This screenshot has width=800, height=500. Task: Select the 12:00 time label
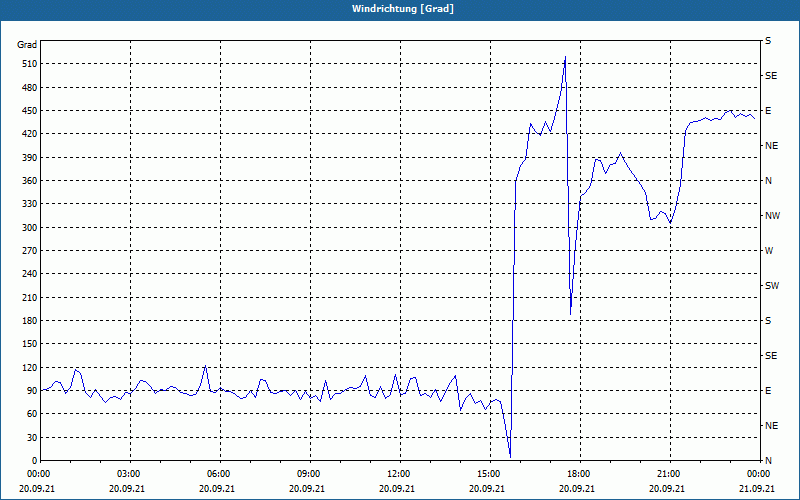click(x=399, y=474)
